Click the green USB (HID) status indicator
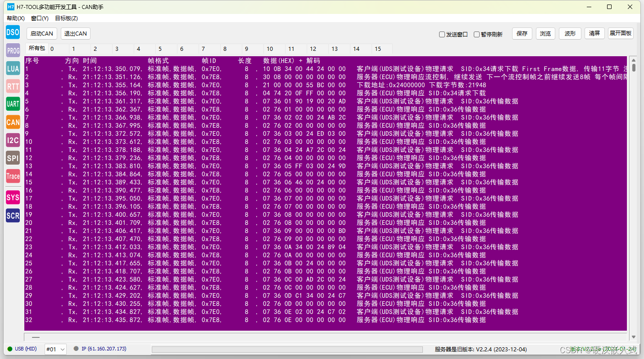This screenshot has width=644, height=359. point(10,349)
